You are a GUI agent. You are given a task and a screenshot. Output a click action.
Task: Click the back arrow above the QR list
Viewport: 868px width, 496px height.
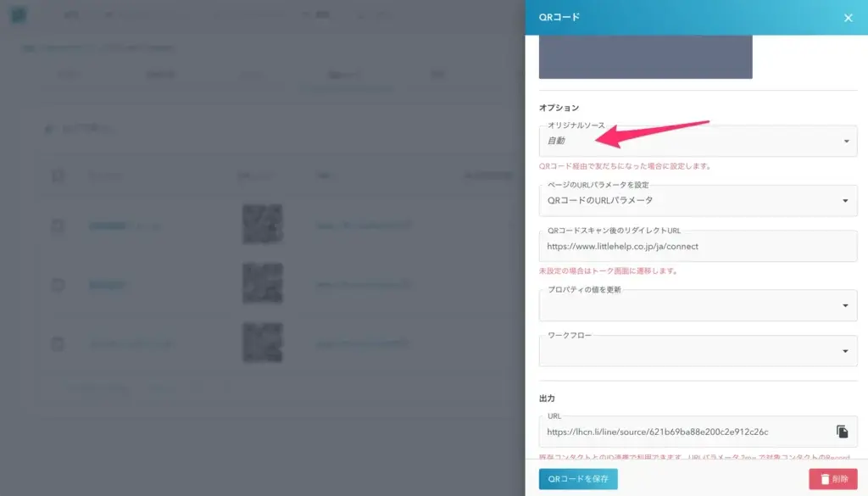(48, 130)
